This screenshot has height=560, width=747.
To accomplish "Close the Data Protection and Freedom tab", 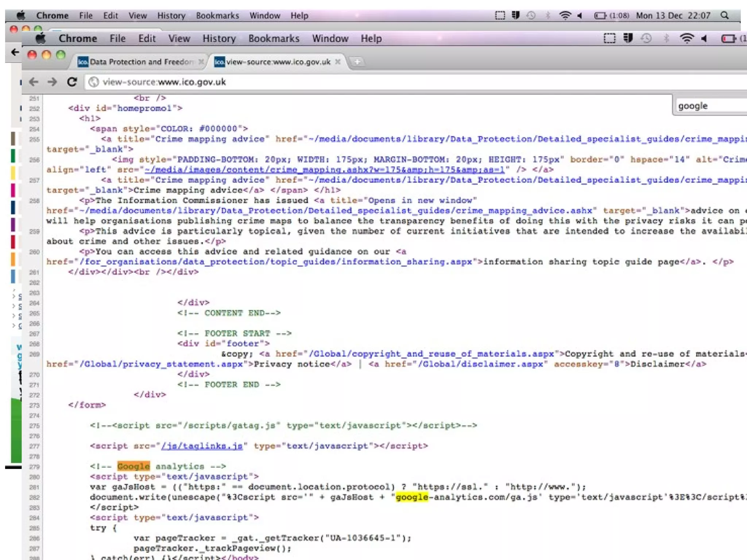I will (201, 62).
